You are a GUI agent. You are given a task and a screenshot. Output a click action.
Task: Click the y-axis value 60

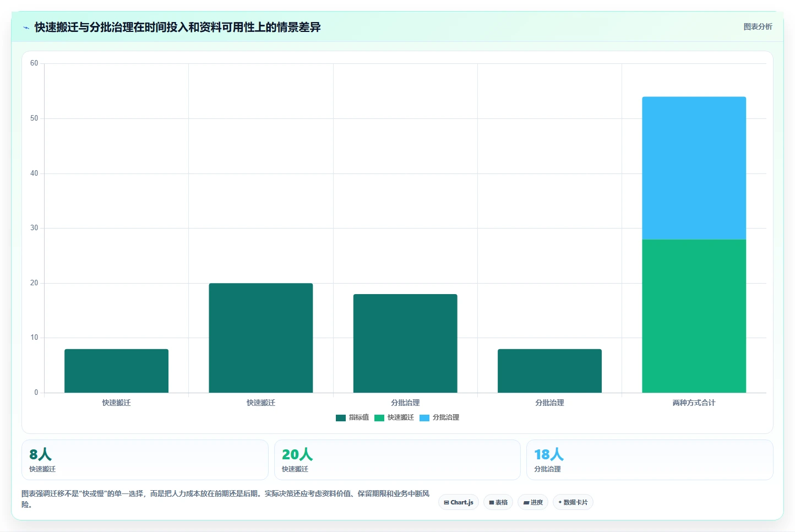34,63
